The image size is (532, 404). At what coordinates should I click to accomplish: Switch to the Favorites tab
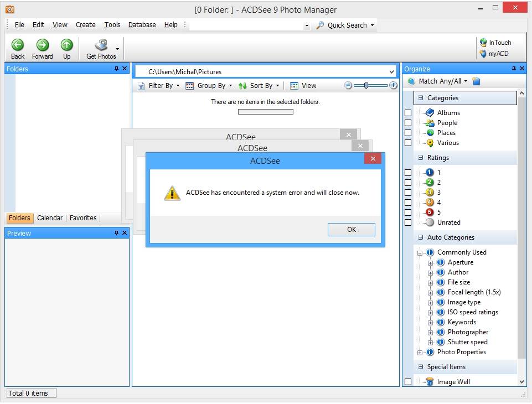tap(83, 218)
